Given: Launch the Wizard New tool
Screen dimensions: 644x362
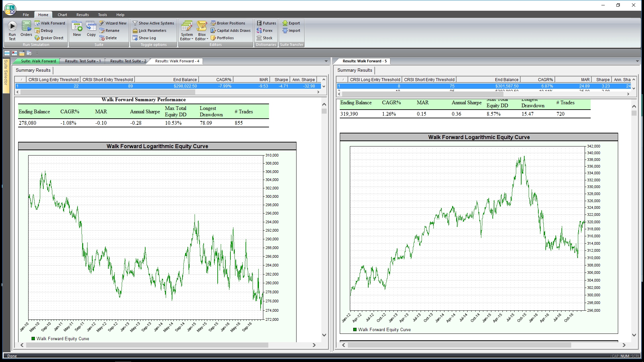Looking at the screenshot, I should coord(113,23).
